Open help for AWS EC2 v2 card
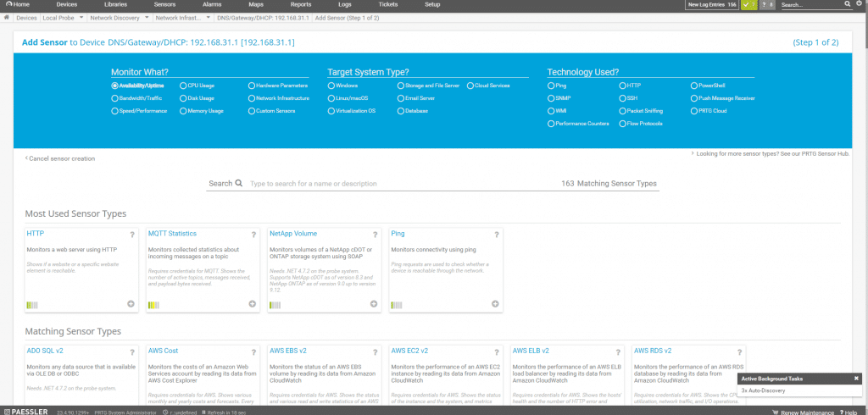The height and width of the screenshot is (415, 868). point(497,352)
